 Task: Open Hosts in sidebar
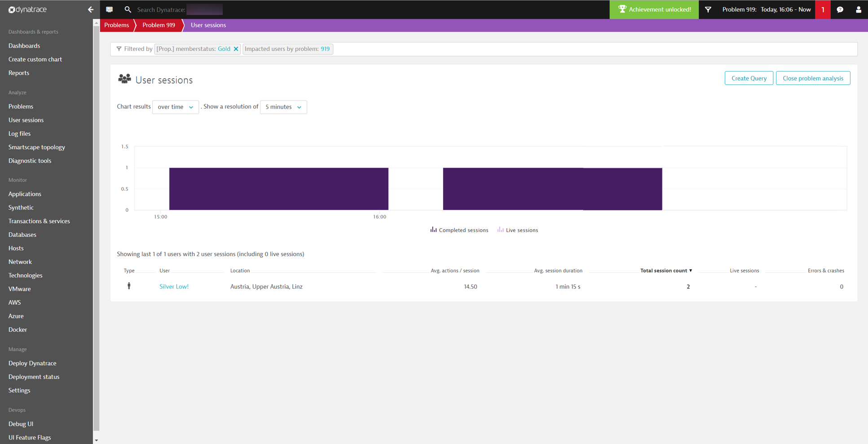[x=16, y=248]
